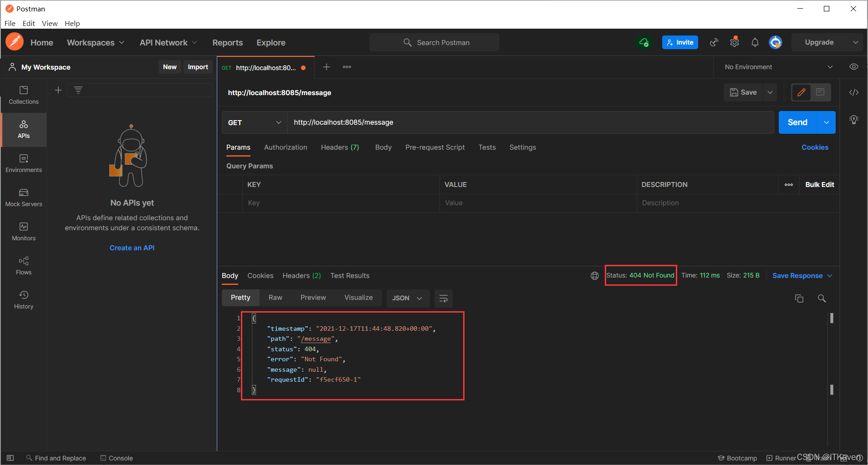Click the Create an API link
Image resolution: width=868 pixels, height=465 pixels.
(x=132, y=248)
